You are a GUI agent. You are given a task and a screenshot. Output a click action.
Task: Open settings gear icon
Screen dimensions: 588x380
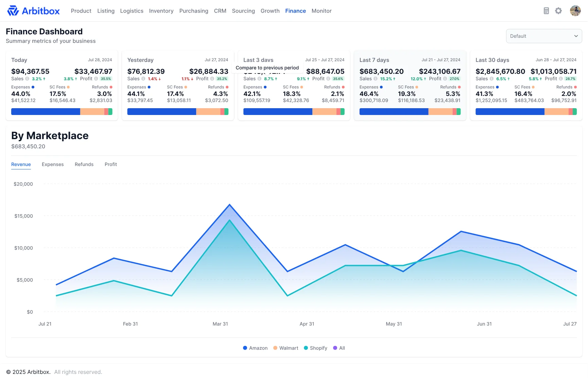point(558,11)
